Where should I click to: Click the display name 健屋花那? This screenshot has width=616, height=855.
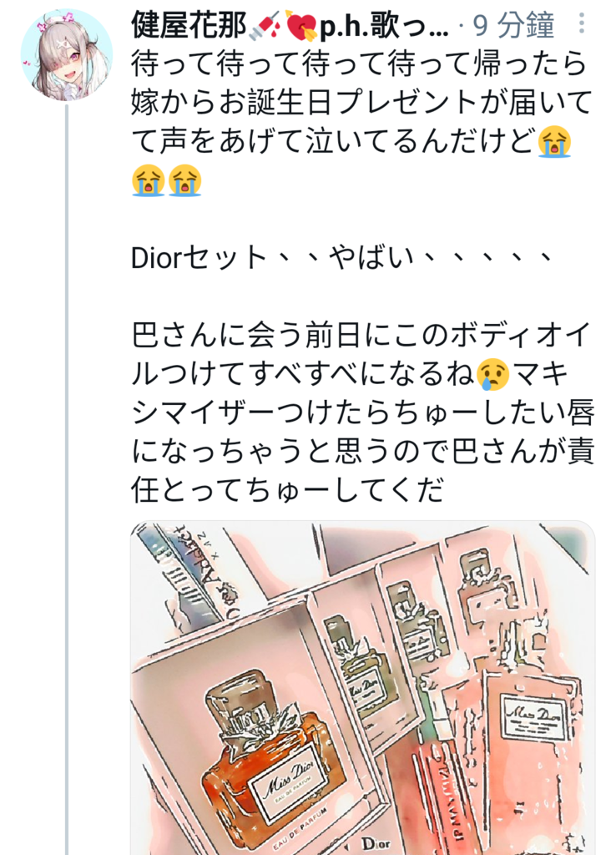(x=189, y=24)
